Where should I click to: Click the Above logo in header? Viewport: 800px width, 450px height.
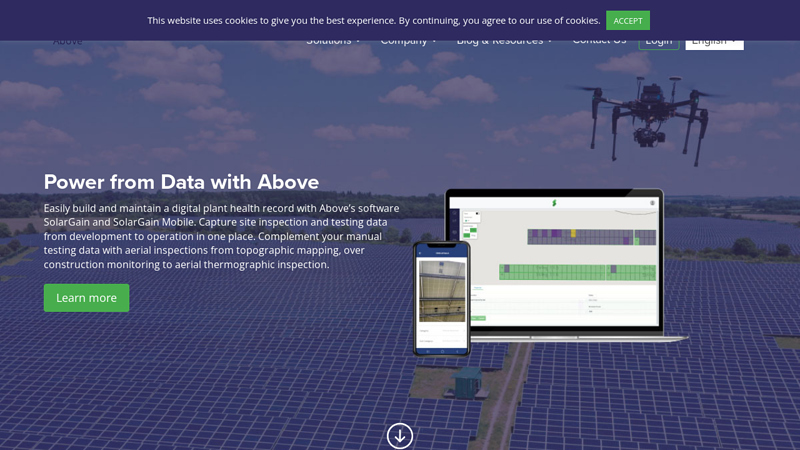click(x=67, y=43)
